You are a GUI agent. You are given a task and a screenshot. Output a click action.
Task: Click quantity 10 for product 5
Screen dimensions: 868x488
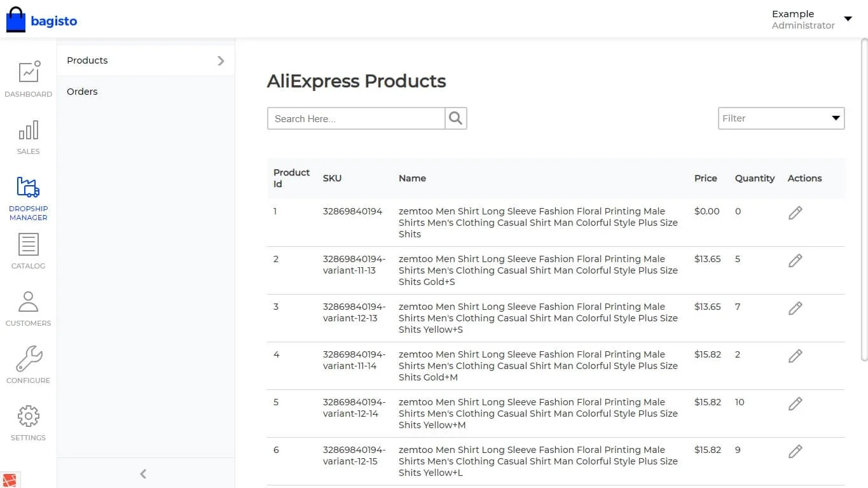click(x=740, y=402)
